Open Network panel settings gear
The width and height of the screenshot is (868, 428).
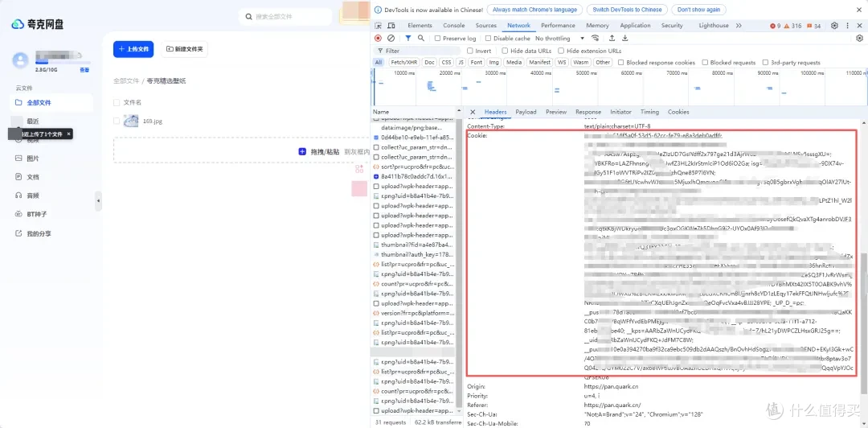tap(860, 39)
